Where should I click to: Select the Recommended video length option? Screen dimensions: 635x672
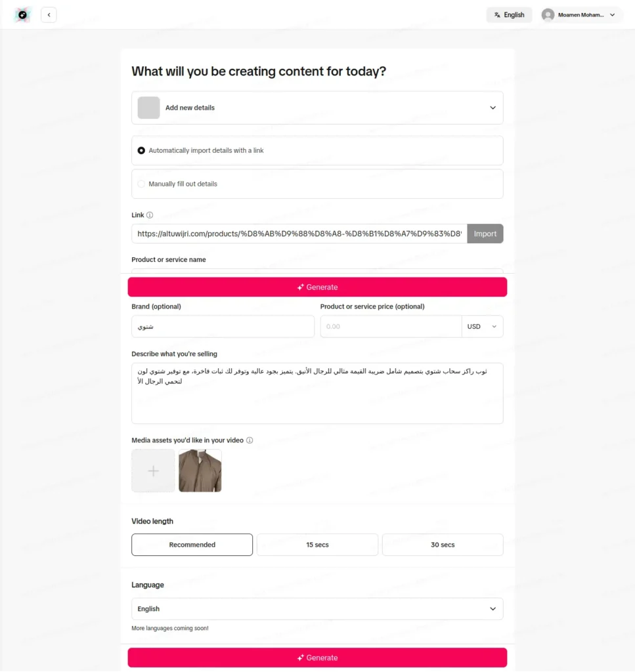(x=192, y=545)
